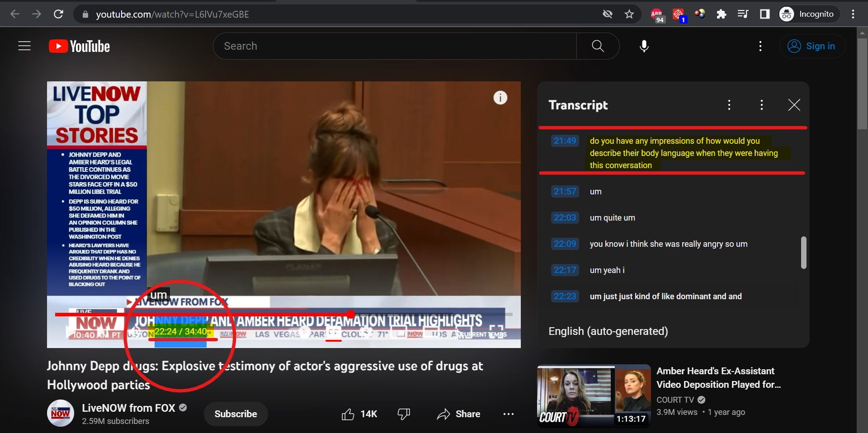Open the YouTube hamburger guide menu
This screenshot has height=433, width=868.
24,46
